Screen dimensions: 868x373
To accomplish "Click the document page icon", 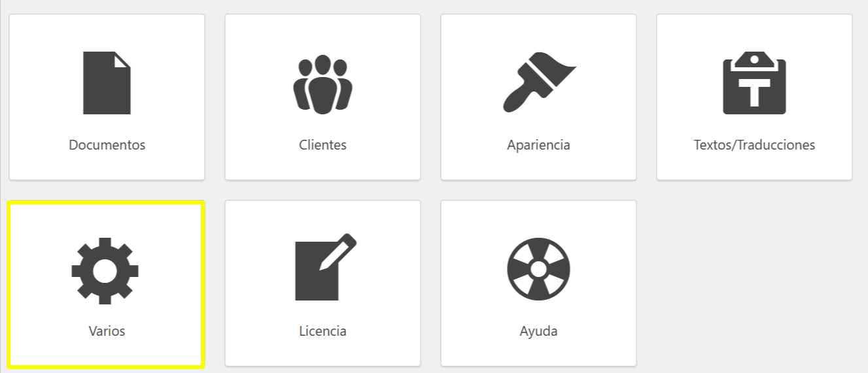I will (x=107, y=83).
